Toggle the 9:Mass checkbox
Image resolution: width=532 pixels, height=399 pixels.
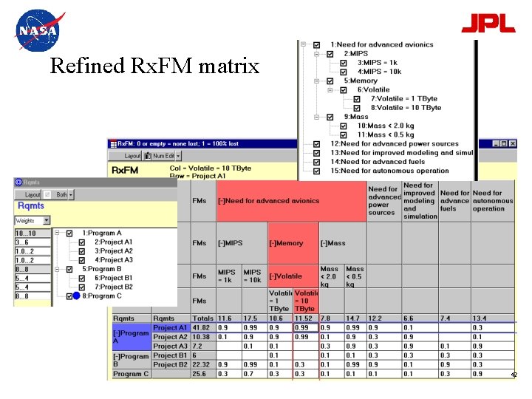(330, 117)
